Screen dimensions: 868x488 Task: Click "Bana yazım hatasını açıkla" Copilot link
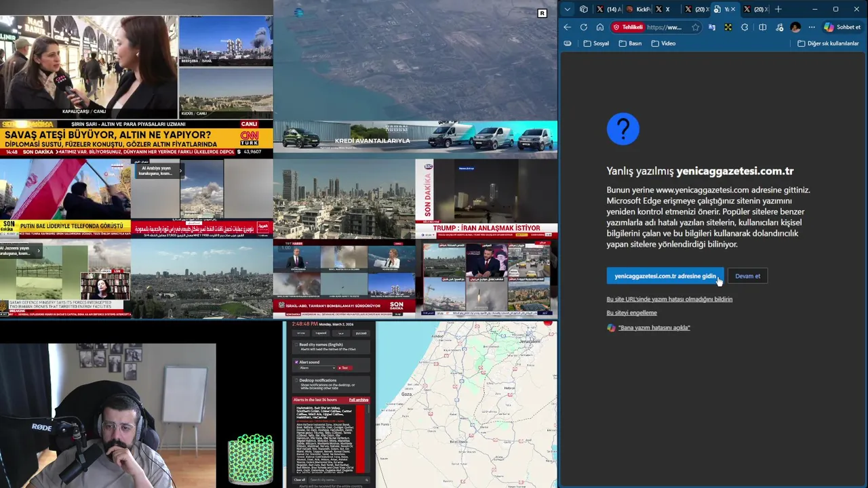[x=654, y=327]
